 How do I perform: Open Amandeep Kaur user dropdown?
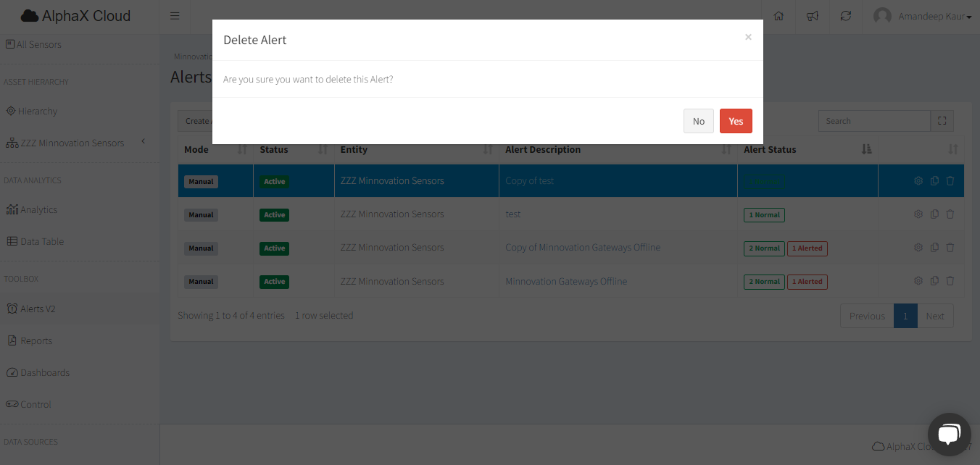click(923, 16)
